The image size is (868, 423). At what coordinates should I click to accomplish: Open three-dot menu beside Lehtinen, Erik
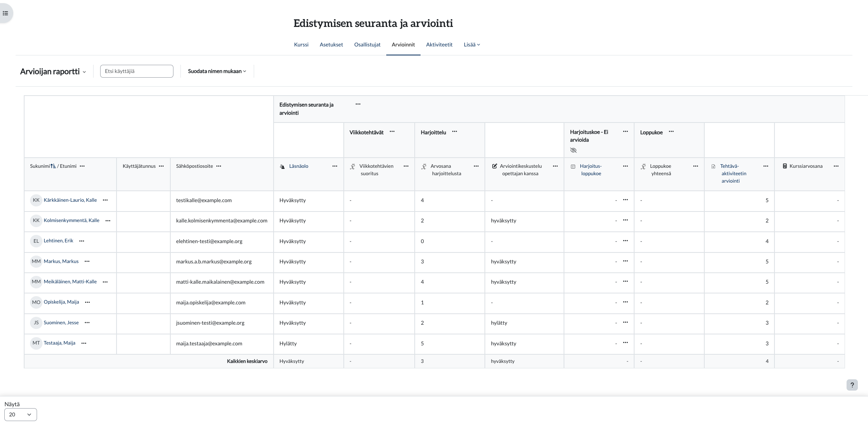81,241
